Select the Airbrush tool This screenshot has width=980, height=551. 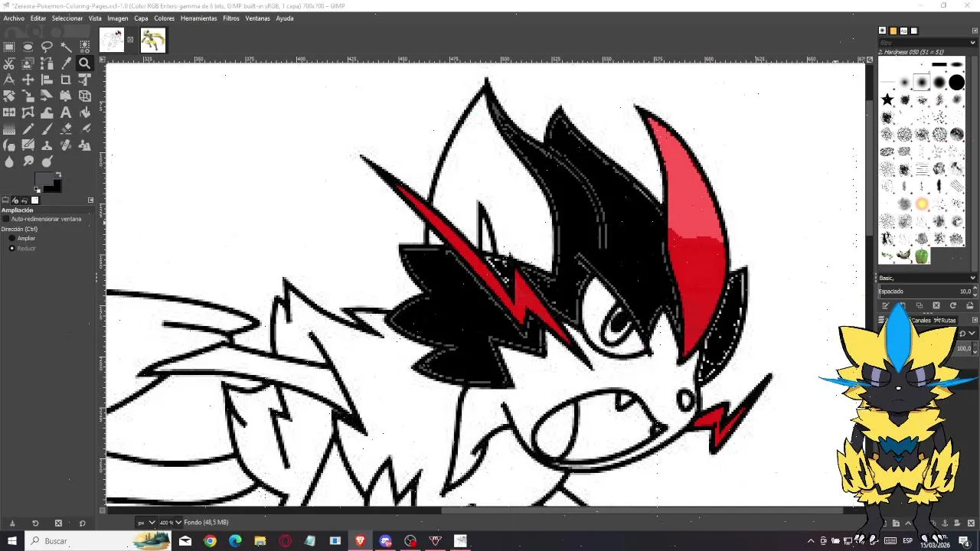85,129
